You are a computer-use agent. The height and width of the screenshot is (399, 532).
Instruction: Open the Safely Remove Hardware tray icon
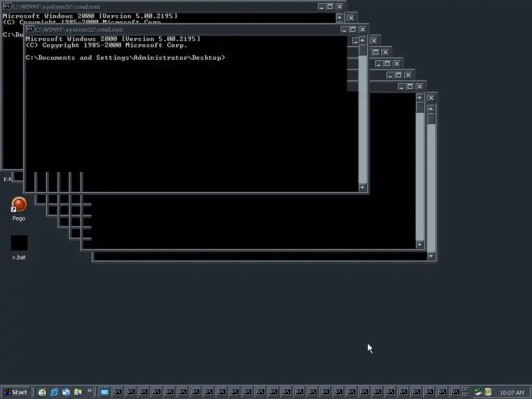478,392
